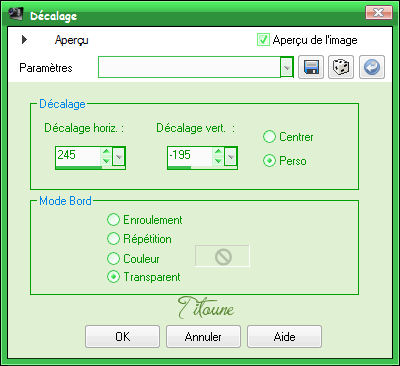Decrease horizontal offset with down arrow
Viewport: 400px width, 366px height.
click(106, 161)
